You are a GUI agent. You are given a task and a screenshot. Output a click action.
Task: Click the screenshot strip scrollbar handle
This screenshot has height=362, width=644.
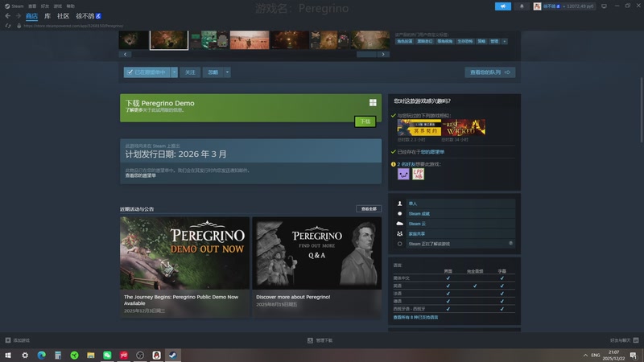point(366,54)
